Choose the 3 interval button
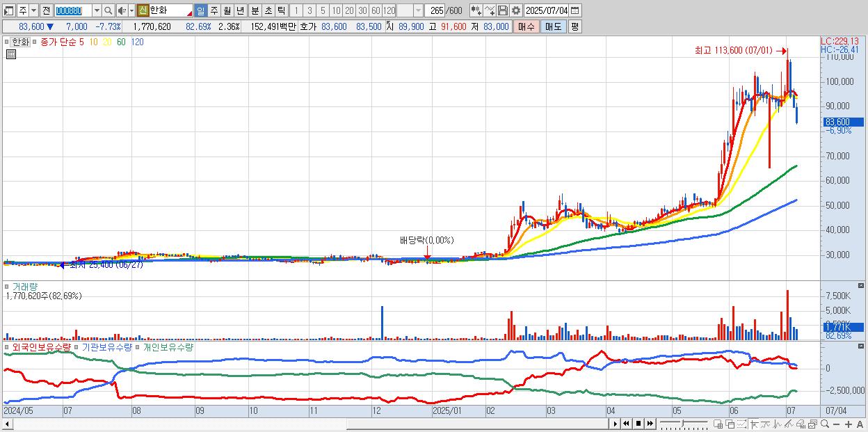Image resolution: width=868 pixels, height=432 pixels. click(x=310, y=11)
